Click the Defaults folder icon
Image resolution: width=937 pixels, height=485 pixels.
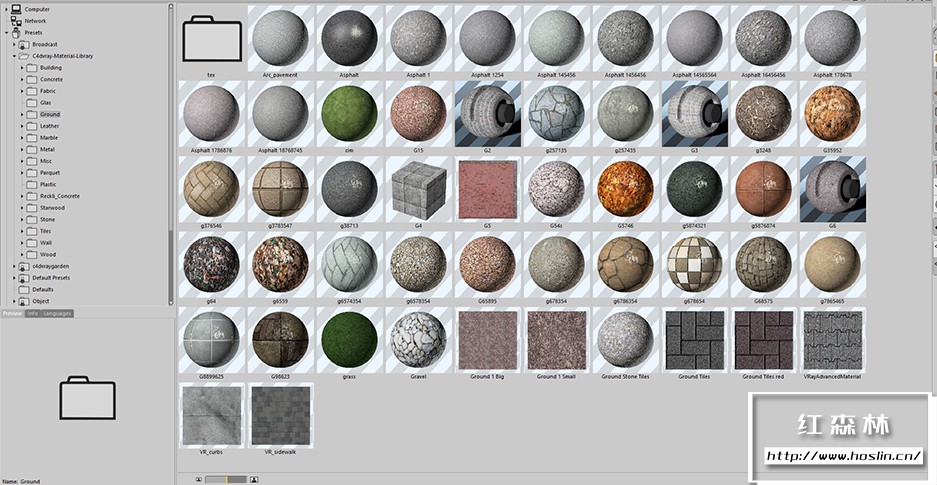[x=24, y=290]
